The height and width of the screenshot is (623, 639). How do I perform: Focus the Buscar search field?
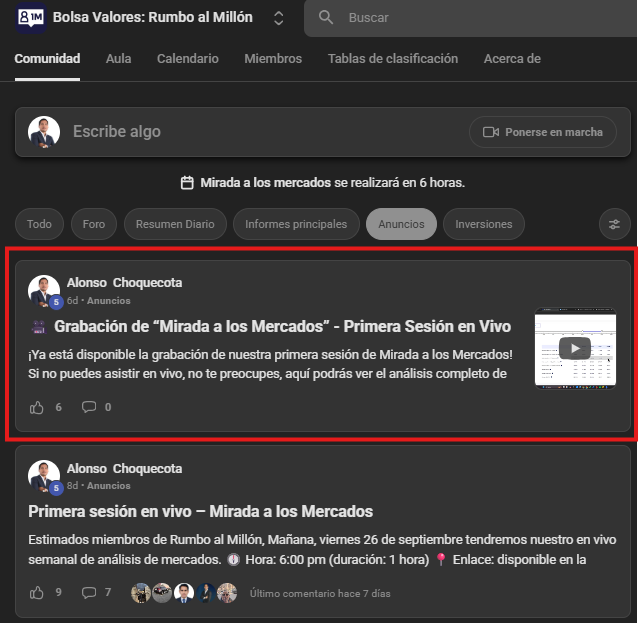[471, 18]
